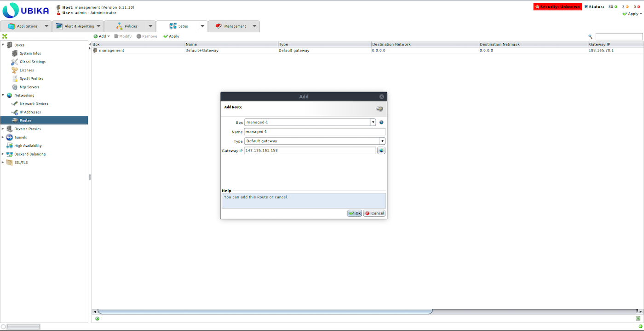Collapse the Networking tree node
Image resolution: width=644 pixels, height=331 pixels.
coord(3,95)
